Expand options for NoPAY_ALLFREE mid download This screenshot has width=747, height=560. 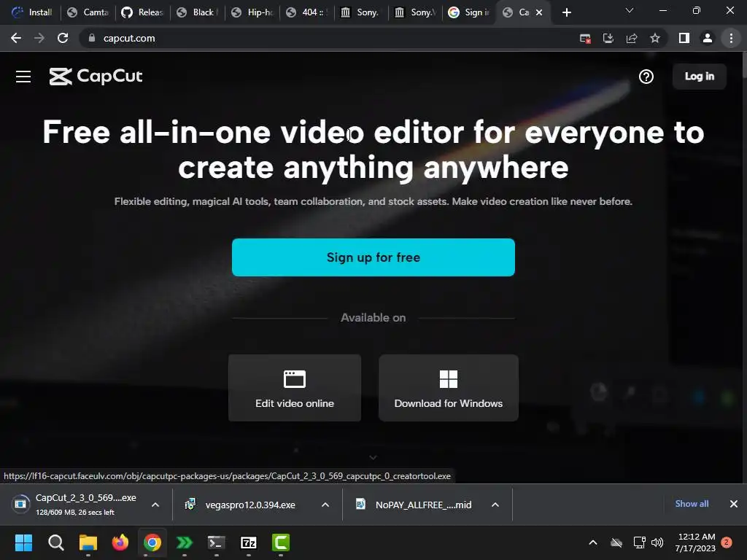coord(495,505)
